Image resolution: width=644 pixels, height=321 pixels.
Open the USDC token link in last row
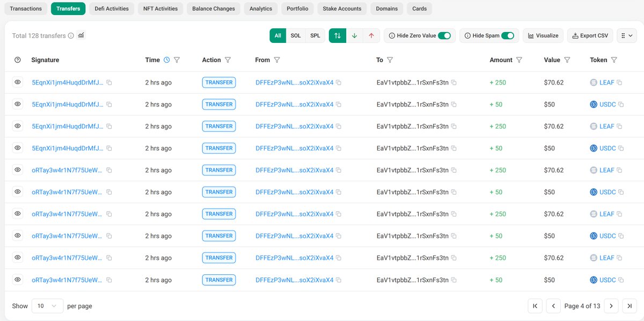point(608,280)
